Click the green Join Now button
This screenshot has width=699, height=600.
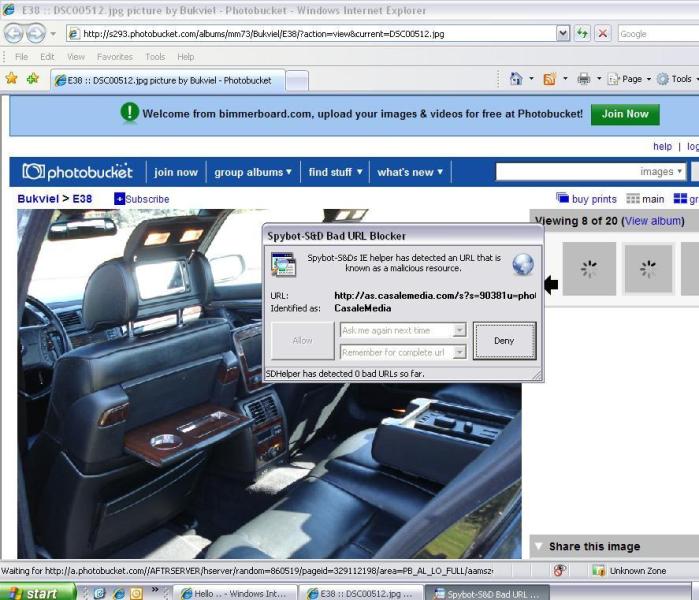tap(625, 114)
